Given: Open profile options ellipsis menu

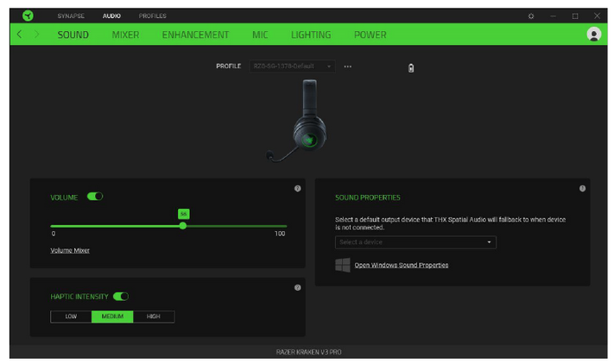Looking at the screenshot, I should (x=348, y=66).
